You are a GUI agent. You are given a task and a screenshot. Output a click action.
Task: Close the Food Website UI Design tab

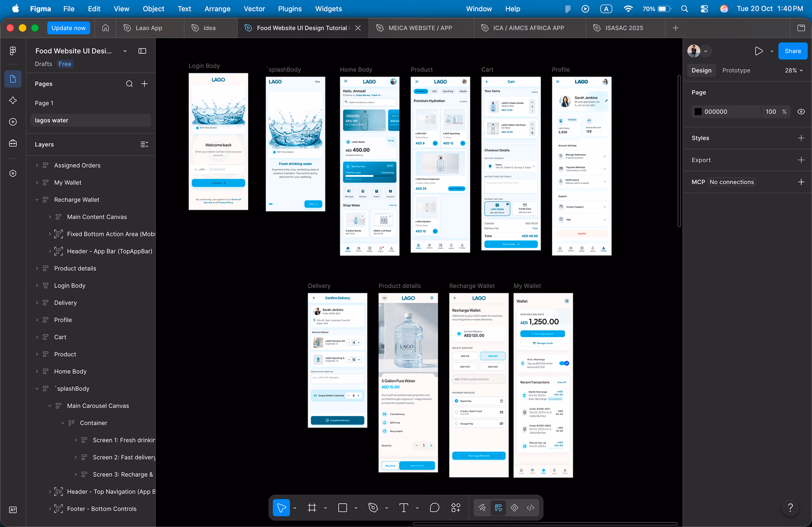click(358, 28)
